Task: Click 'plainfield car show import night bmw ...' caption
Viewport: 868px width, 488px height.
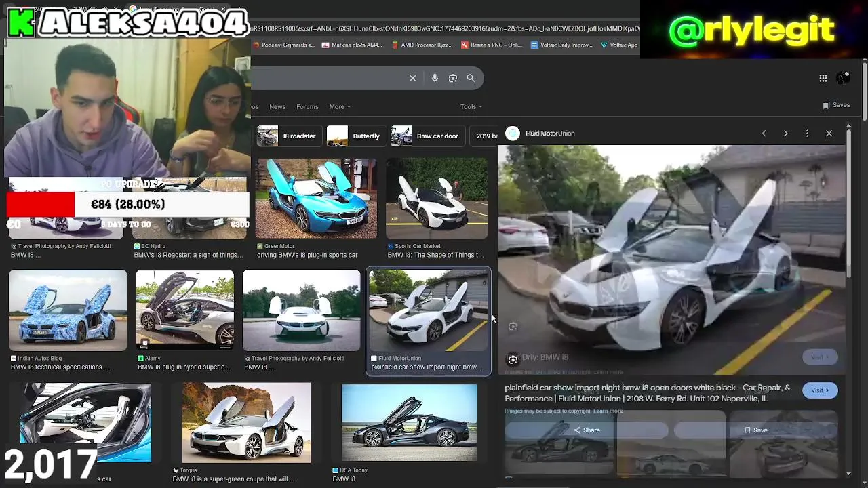Action: [x=428, y=367]
